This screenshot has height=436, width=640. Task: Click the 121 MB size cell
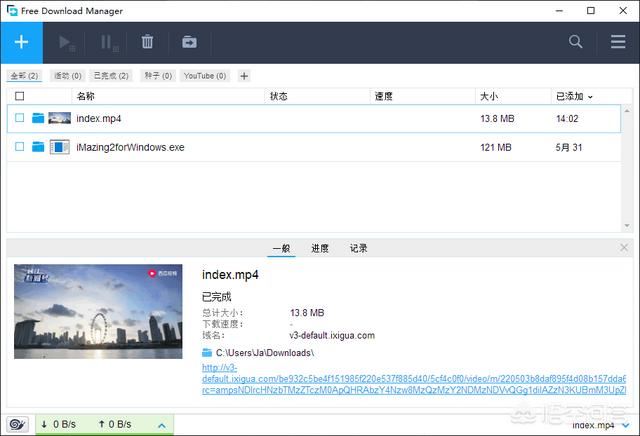tap(496, 147)
